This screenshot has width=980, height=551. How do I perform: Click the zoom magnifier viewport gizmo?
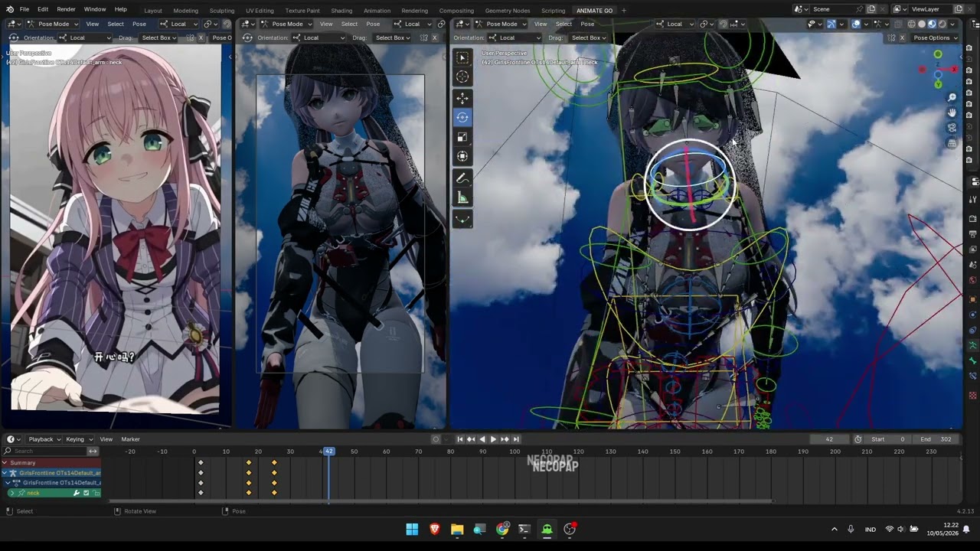(952, 98)
